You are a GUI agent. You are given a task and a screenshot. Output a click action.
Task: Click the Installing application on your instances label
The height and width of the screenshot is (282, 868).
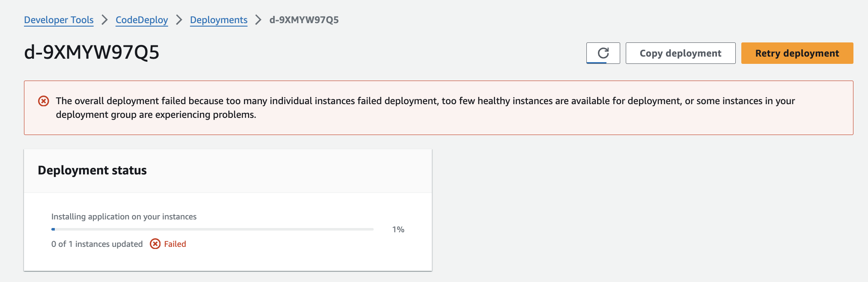(124, 216)
